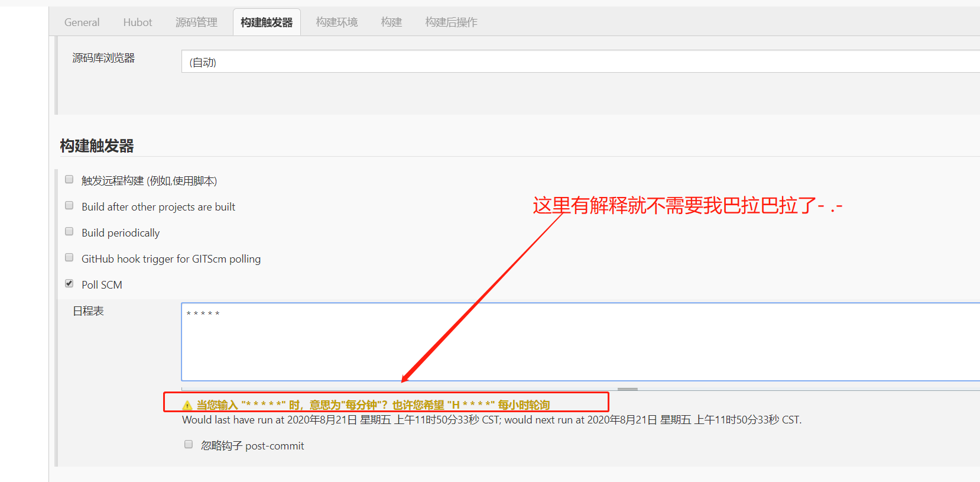Click the 日程表 label
980x482 pixels.
pos(88,311)
